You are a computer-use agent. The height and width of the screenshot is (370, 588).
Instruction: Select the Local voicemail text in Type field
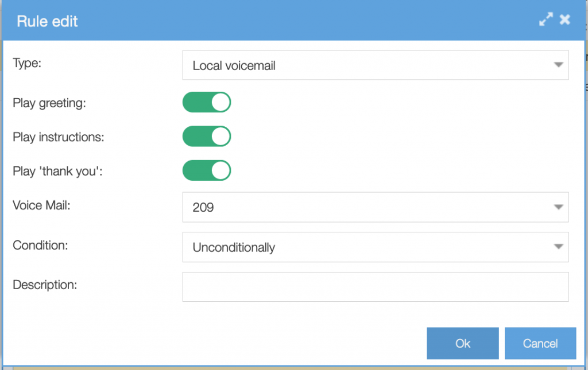pyautogui.click(x=234, y=65)
